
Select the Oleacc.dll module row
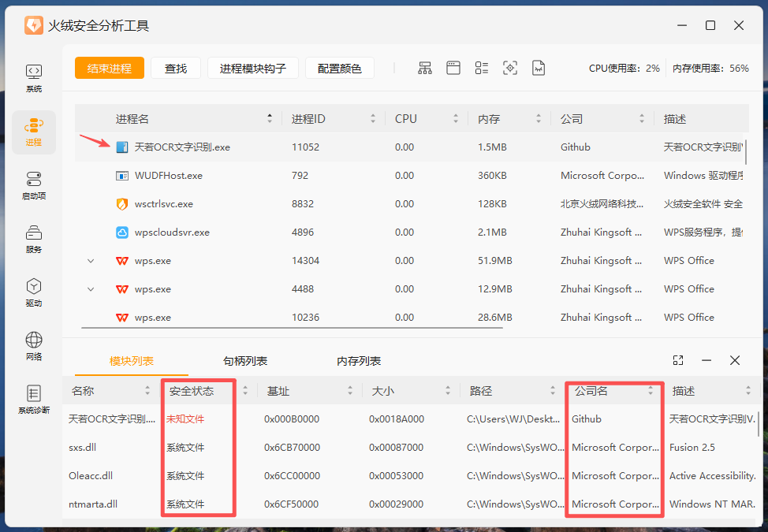pos(412,476)
